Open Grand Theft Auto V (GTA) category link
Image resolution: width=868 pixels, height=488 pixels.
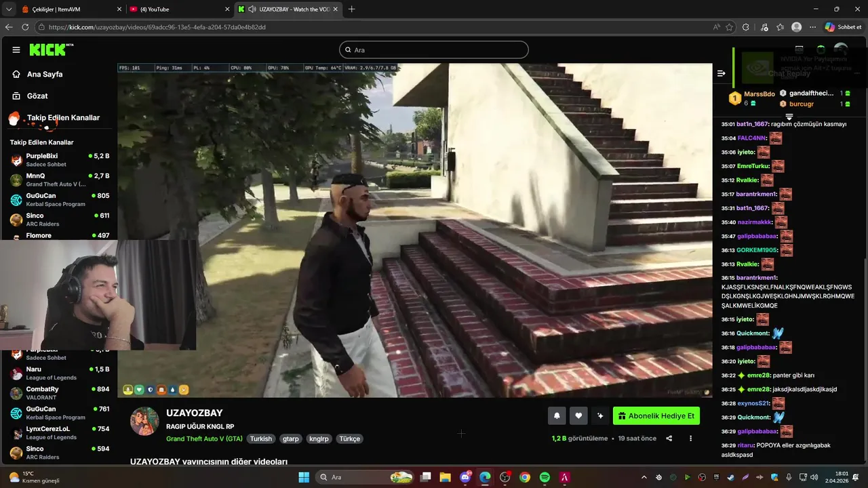point(204,439)
